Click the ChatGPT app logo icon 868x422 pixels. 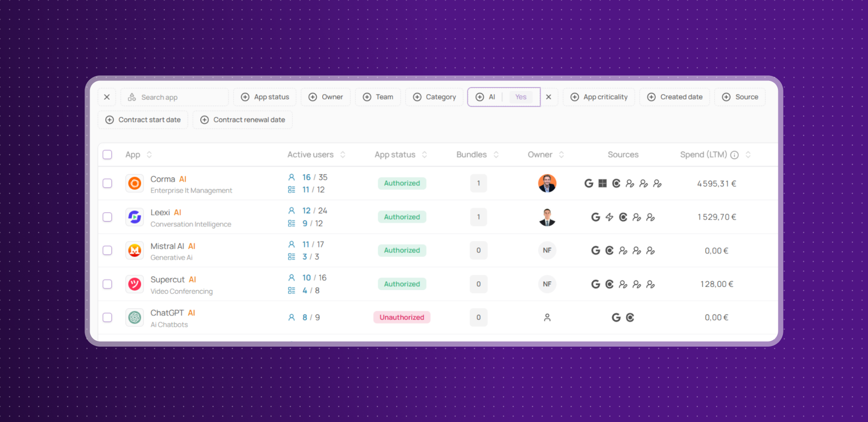click(135, 318)
